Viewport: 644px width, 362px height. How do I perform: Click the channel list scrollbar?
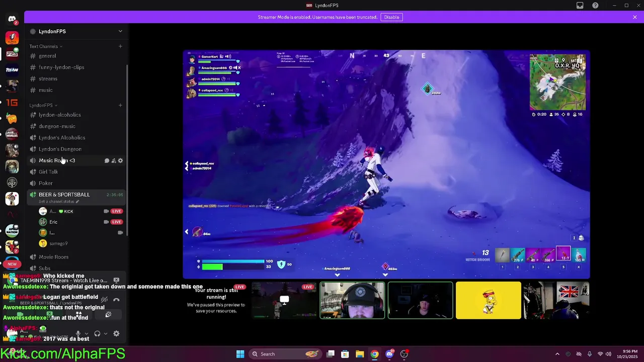coord(127,150)
